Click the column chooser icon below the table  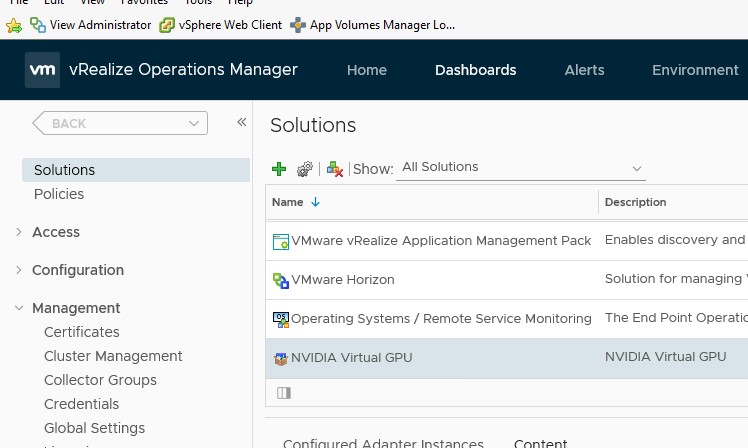(x=284, y=393)
